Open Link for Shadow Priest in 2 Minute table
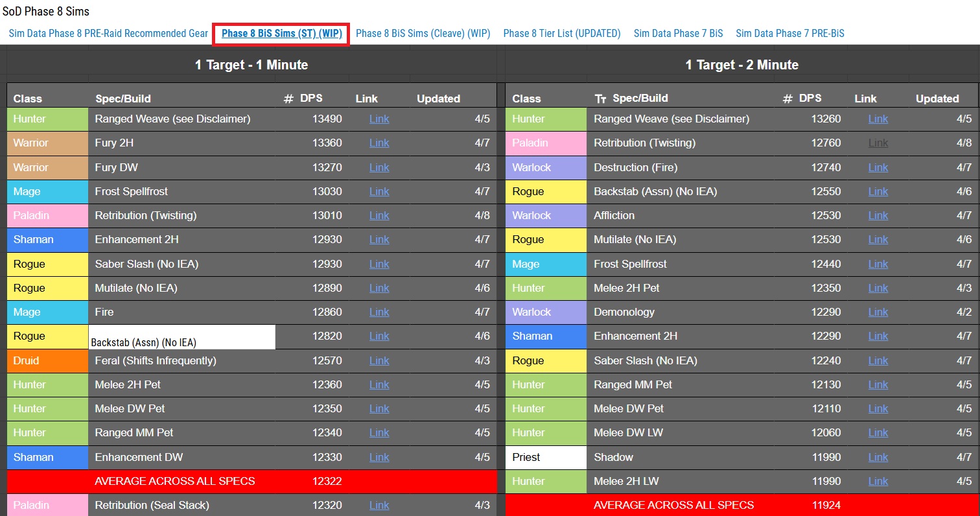Image resolution: width=980 pixels, height=516 pixels. (878, 457)
